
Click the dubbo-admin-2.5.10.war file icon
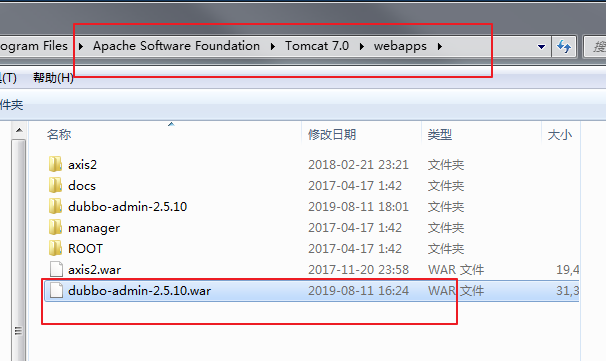click(56, 290)
